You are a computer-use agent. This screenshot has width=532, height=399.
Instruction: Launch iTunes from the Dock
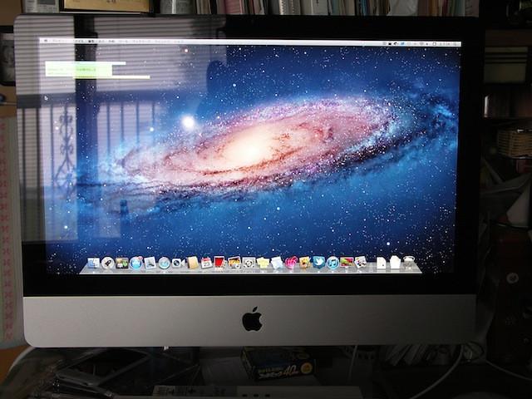coord(332,263)
